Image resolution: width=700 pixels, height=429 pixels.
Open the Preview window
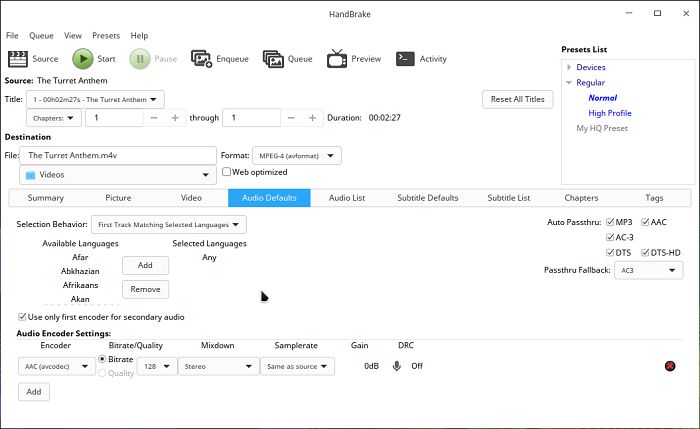point(352,59)
